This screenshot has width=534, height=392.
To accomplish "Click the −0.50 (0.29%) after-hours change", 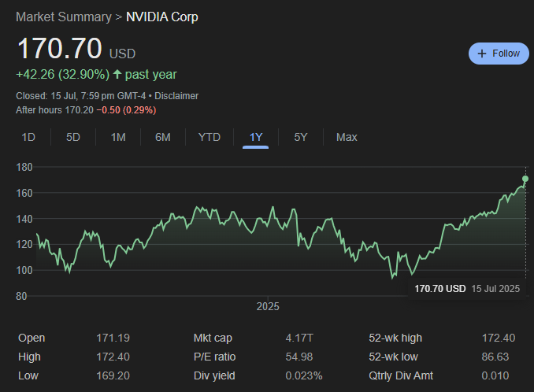I will (126, 110).
